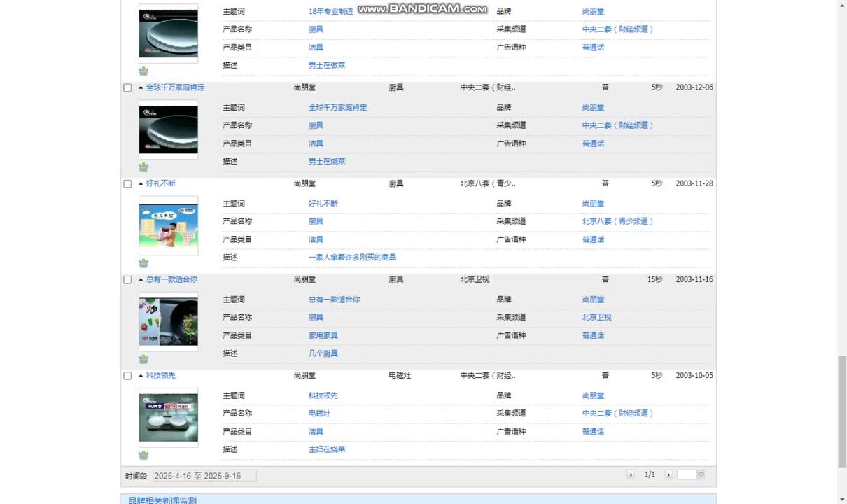847x504 pixels.
Task: Click the 家用家具 product category link
Action: point(323,335)
